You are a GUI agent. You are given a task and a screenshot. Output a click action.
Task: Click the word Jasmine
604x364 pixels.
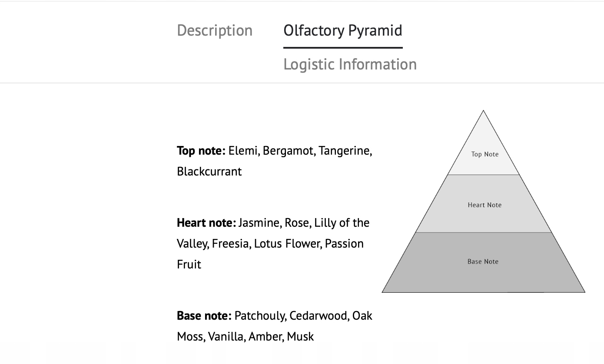[259, 223]
